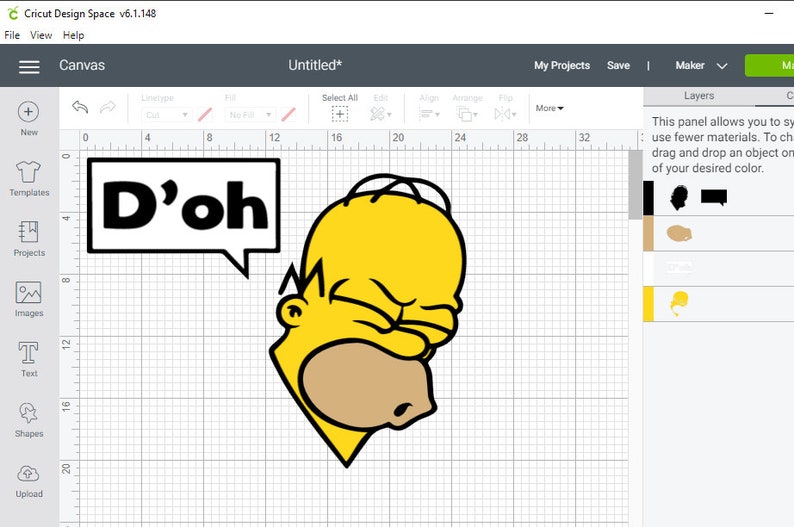Click the Untitled* project title
Screen dimensions: 794x527
point(315,65)
